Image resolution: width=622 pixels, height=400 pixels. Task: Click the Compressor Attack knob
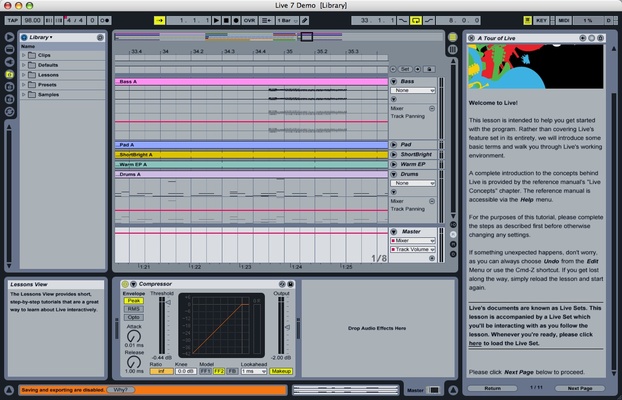[x=134, y=337]
